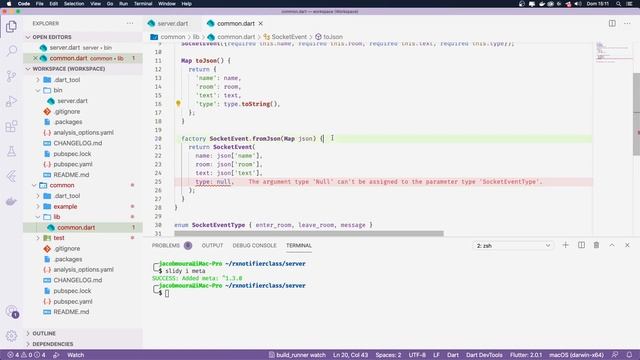
Task: Open the Manage gear settings
Action: 11,336
